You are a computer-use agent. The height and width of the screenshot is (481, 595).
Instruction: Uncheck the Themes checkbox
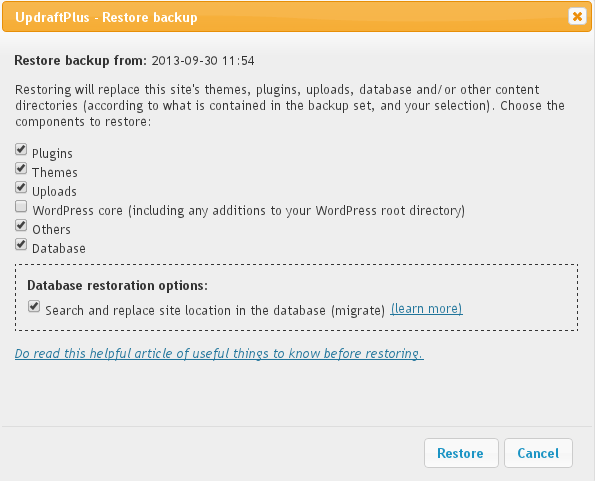coord(21,168)
